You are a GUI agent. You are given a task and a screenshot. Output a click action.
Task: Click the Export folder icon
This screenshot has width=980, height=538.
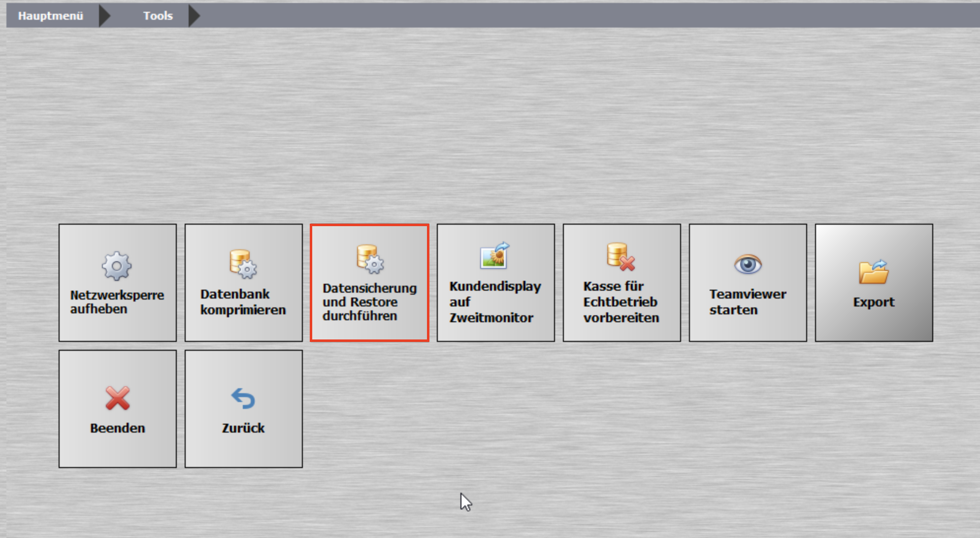[874, 272]
